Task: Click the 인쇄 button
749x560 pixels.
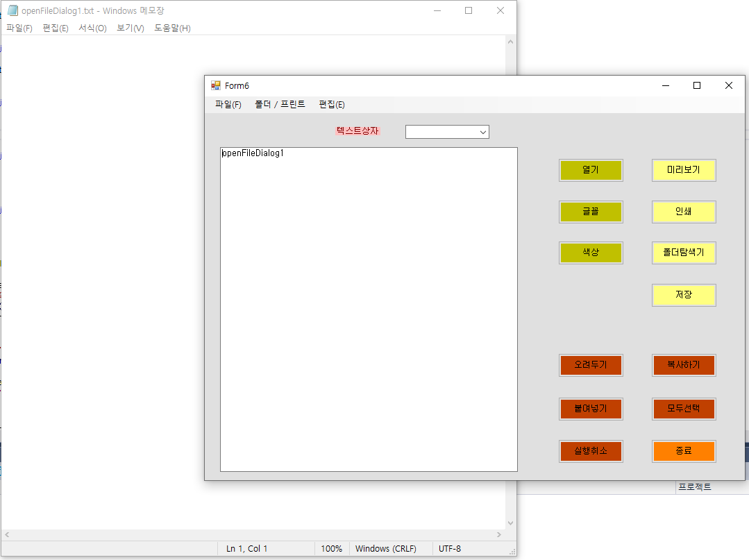Action: 684,212
